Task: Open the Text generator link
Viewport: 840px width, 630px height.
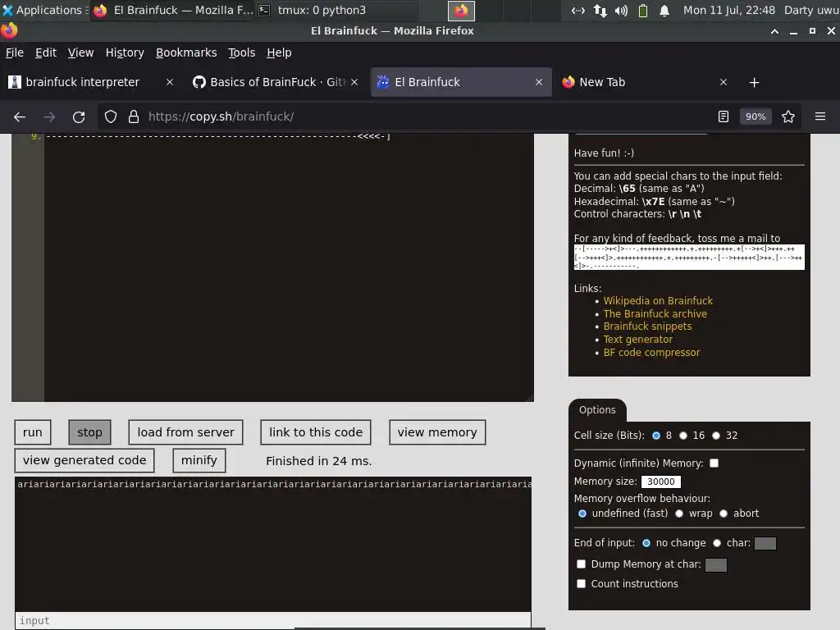Action: tap(637, 339)
